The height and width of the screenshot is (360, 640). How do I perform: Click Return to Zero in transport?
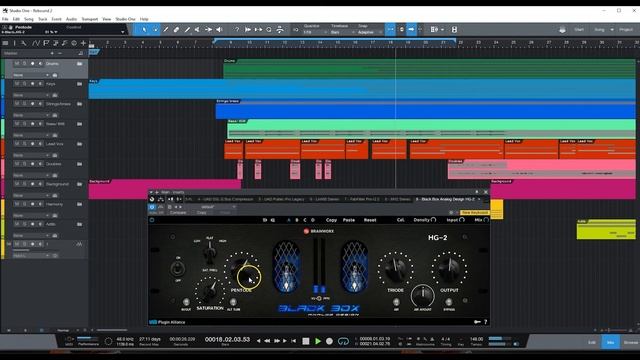tap(294, 341)
